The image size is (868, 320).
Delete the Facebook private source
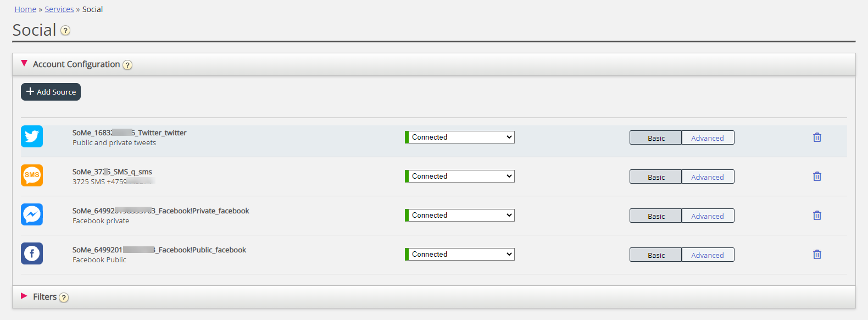[817, 216]
